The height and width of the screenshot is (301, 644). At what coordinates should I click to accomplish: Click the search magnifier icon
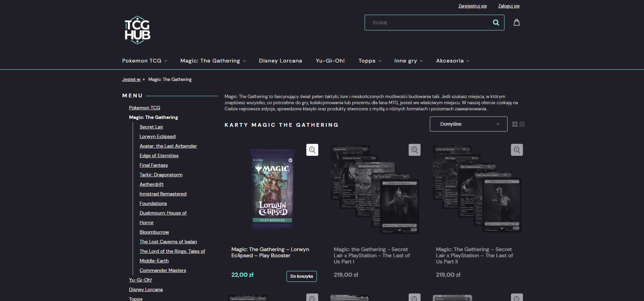(x=496, y=23)
